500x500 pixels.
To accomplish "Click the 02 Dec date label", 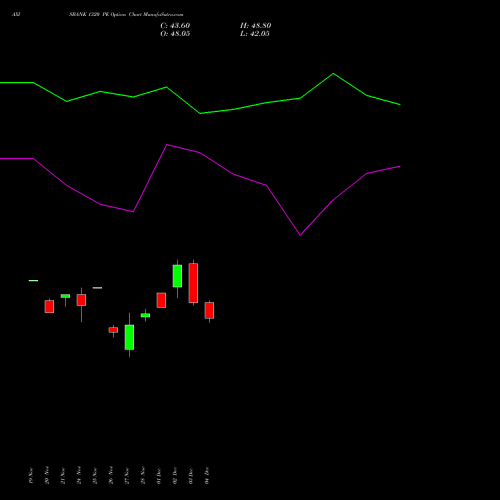I will (x=175, y=476).
